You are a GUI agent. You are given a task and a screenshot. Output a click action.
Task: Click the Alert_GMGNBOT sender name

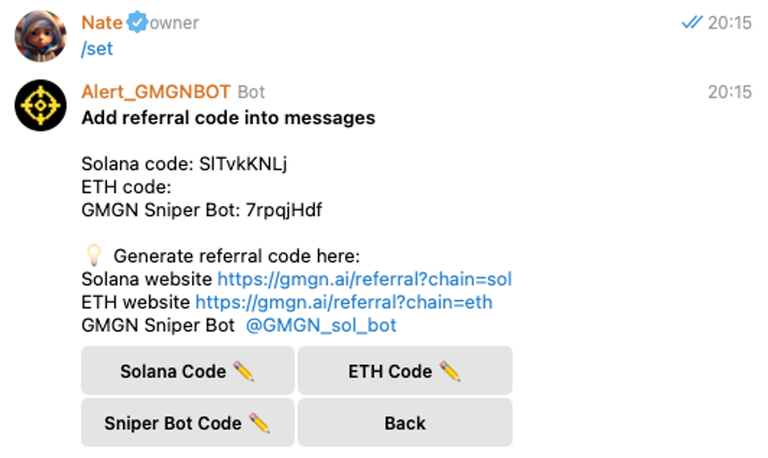pos(155,92)
